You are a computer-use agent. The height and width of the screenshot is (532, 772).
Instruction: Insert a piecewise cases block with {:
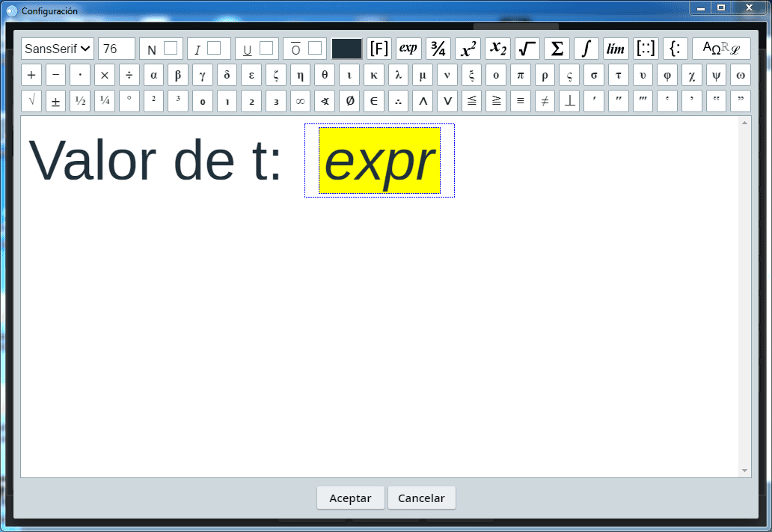[675, 49]
